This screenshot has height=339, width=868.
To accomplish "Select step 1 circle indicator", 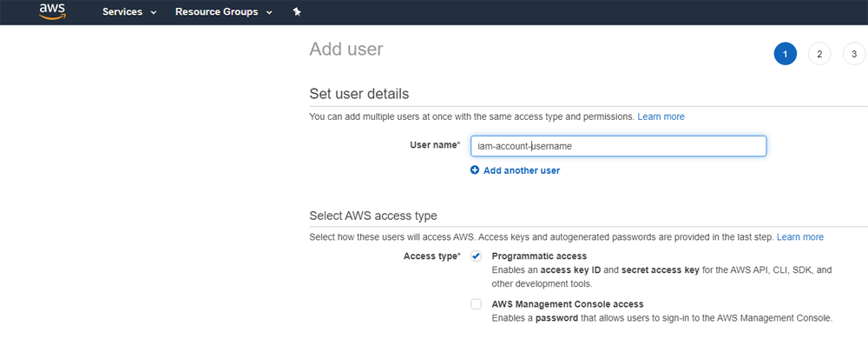I will point(785,54).
